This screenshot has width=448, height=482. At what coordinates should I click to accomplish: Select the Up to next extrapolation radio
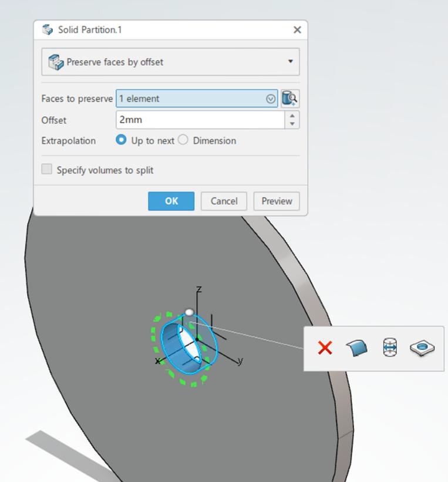tap(121, 140)
